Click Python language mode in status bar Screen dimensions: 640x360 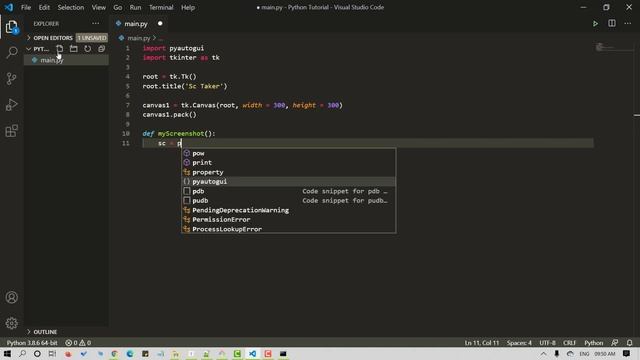point(593,343)
